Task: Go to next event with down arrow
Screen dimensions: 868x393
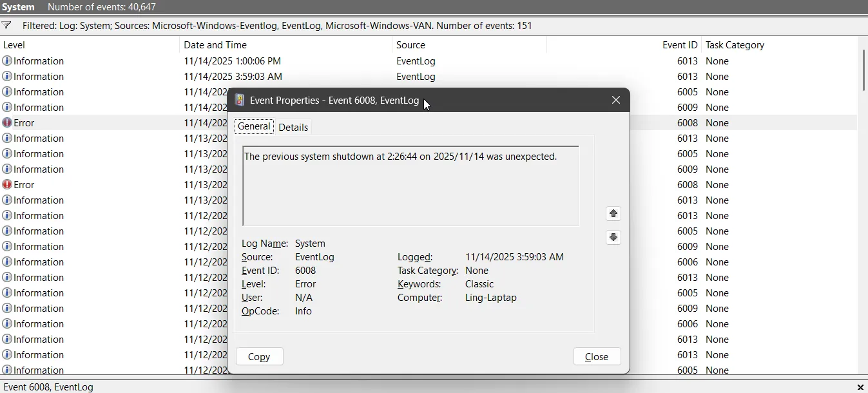Action: click(x=613, y=237)
